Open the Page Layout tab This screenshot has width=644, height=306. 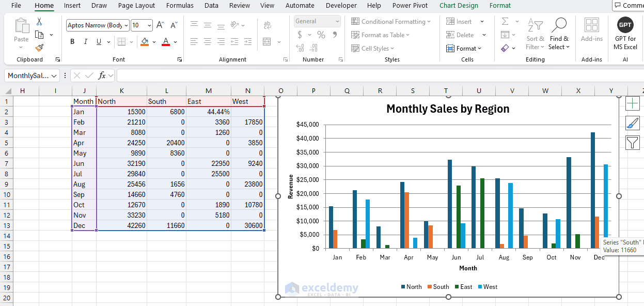pyautogui.click(x=136, y=6)
